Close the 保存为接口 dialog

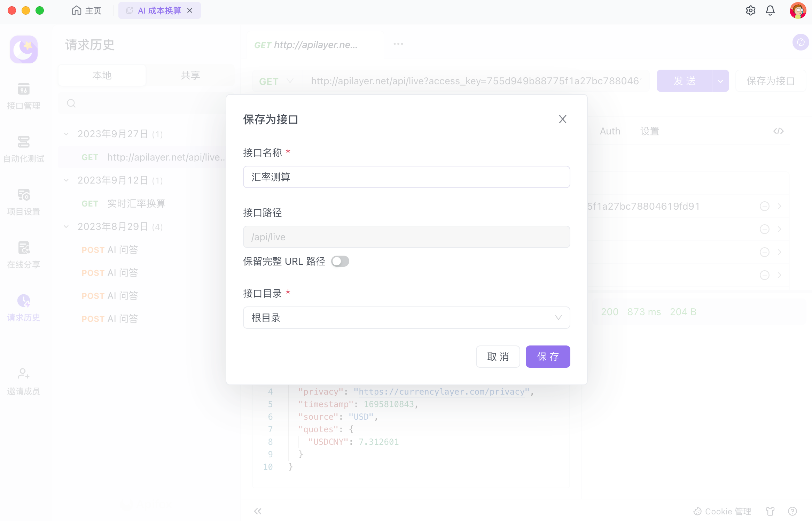click(562, 119)
